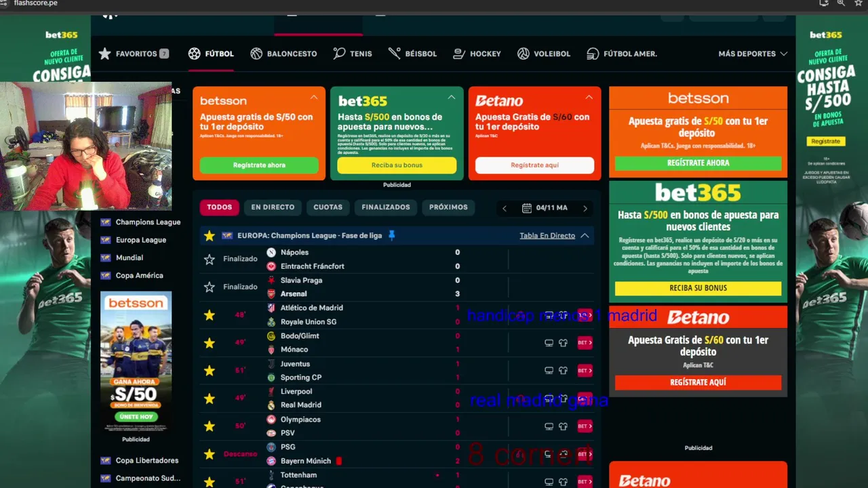
Task: Open live TV icon for Juventus match
Action: coord(549,371)
